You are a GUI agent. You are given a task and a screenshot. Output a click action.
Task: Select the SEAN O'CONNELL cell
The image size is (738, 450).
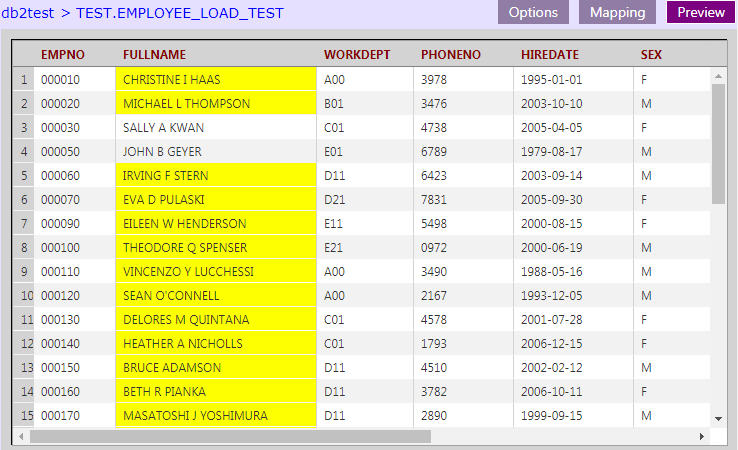pyautogui.click(x=216, y=296)
